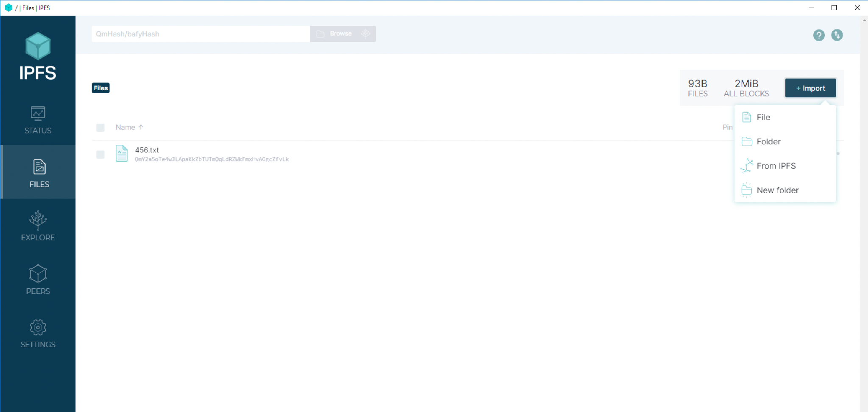Image resolution: width=868 pixels, height=412 pixels.
Task: Select the checkbox next to 456.txt
Action: click(x=100, y=154)
